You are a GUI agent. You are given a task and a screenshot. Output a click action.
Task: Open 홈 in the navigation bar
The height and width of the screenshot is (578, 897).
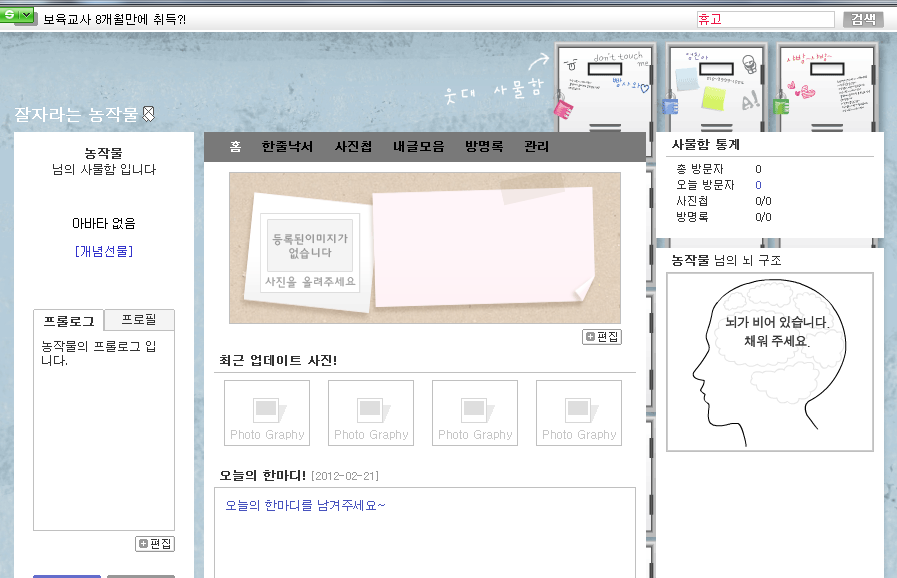click(x=235, y=147)
